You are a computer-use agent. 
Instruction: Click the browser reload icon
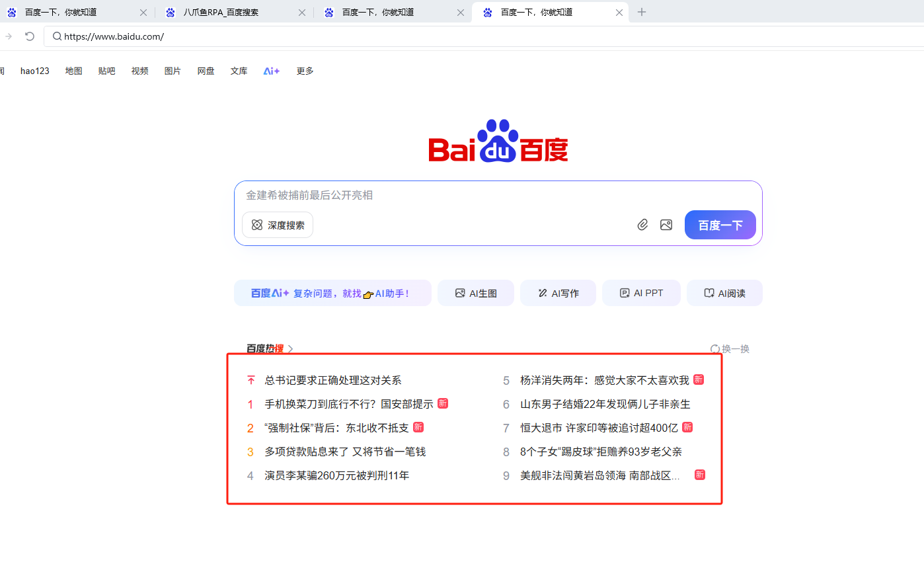(30, 36)
